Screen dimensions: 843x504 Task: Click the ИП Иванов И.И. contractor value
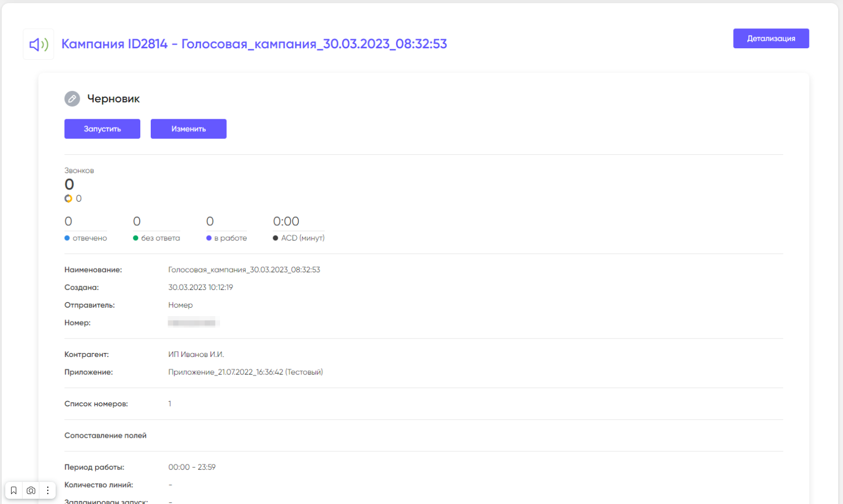click(x=196, y=354)
